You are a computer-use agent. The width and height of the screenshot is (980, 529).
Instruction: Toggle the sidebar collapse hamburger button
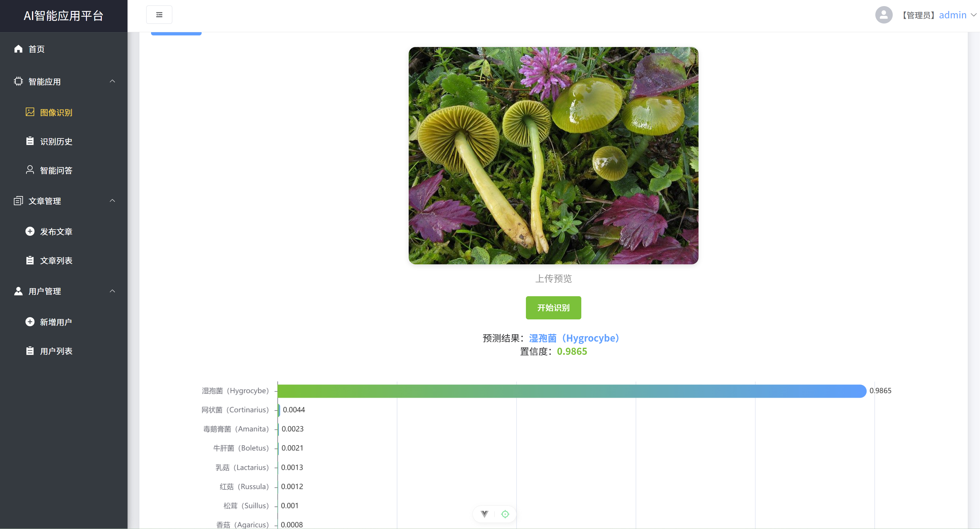click(159, 15)
